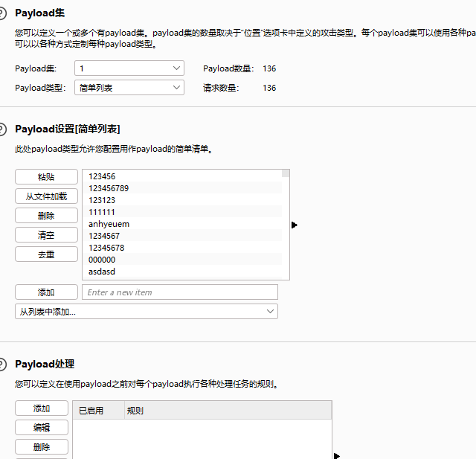Click the Payload数量 value 136
This screenshot has height=459, width=476.
269,68
